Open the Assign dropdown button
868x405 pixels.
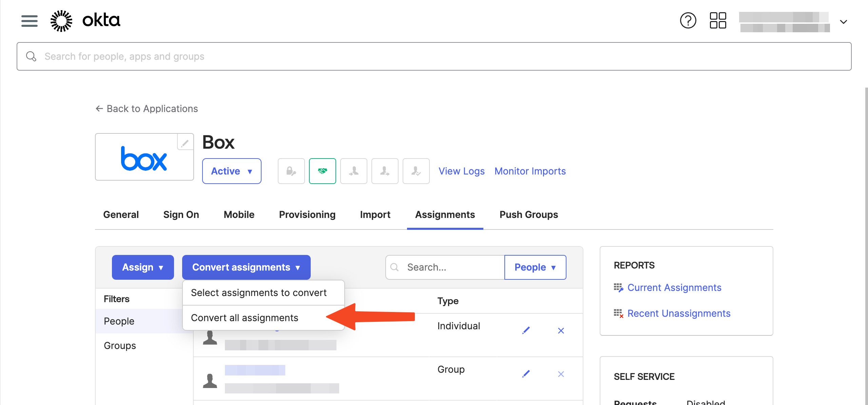pyautogui.click(x=143, y=267)
